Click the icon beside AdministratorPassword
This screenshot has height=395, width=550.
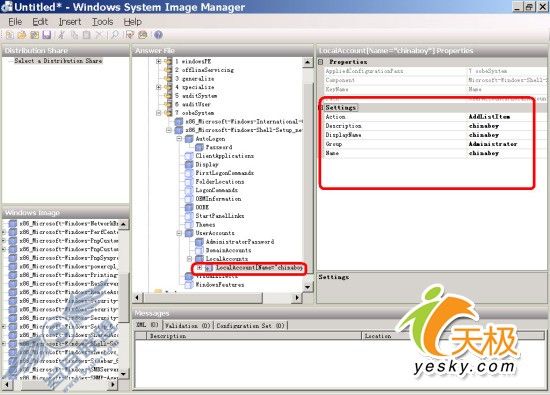pyautogui.click(x=199, y=242)
